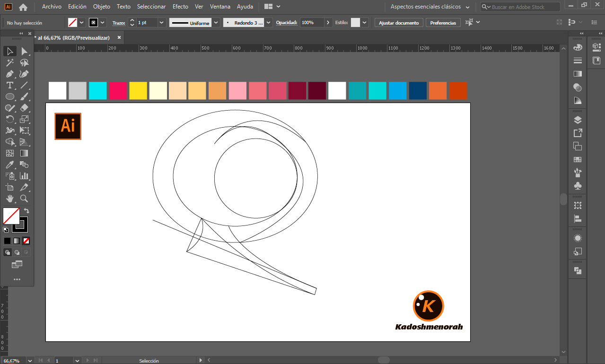Open the Brushes panel icon
This screenshot has width=605, height=364.
578,173
